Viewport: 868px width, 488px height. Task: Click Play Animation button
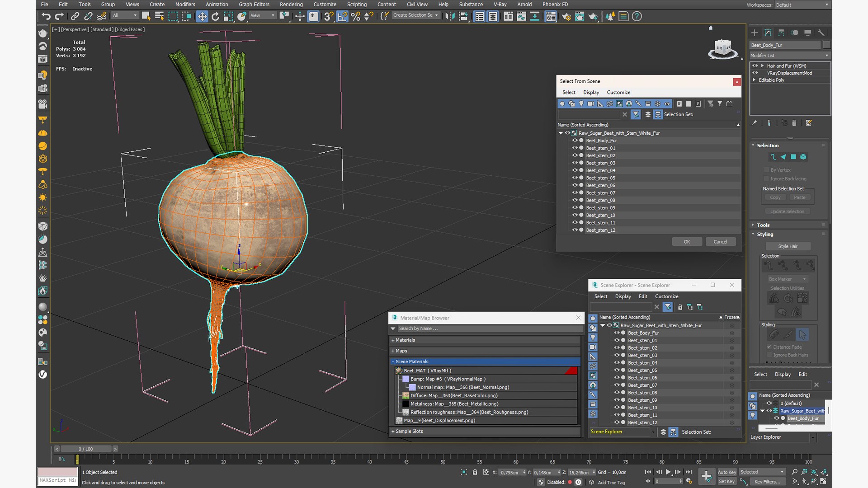point(668,472)
